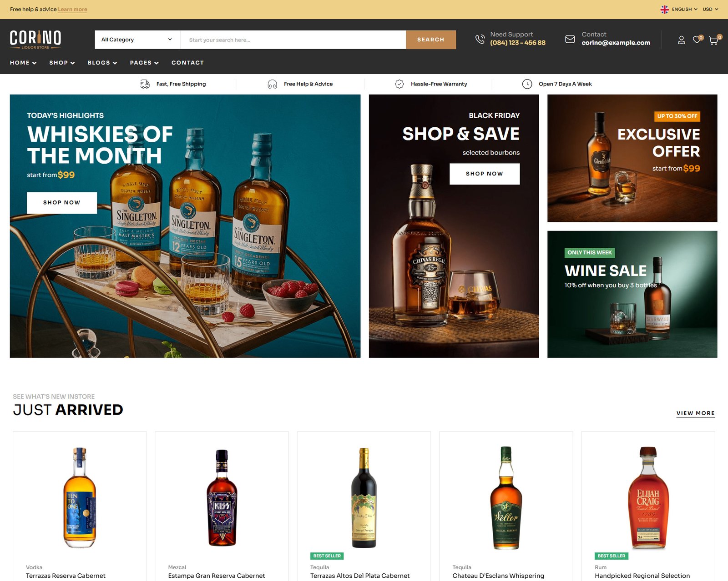Click Fast, Free Shipping text
This screenshot has height=581, width=728.
pos(181,84)
